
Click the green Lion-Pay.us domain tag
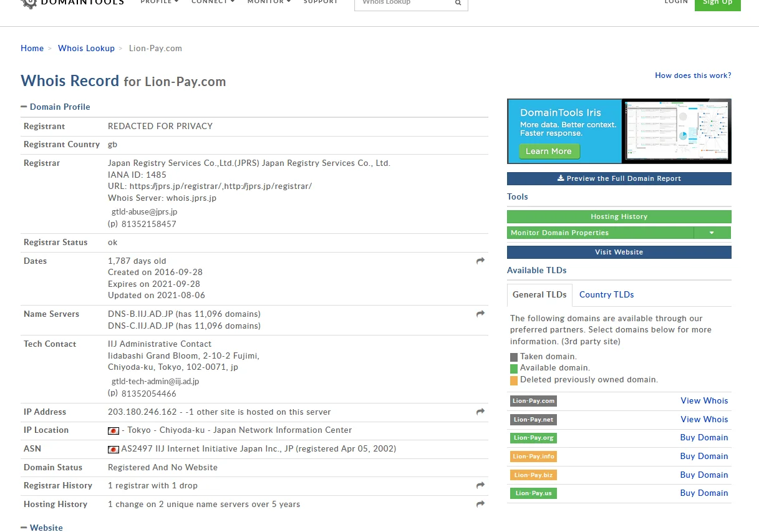[533, 493]
